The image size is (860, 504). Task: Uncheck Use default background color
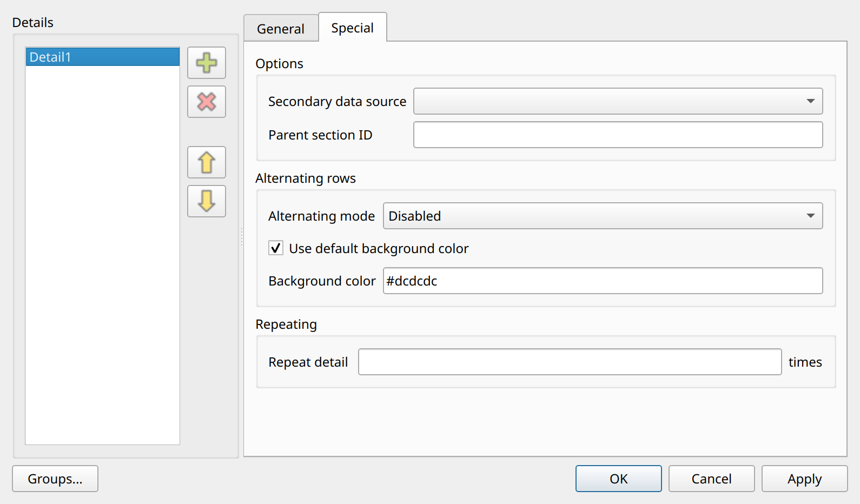(276, 248)
